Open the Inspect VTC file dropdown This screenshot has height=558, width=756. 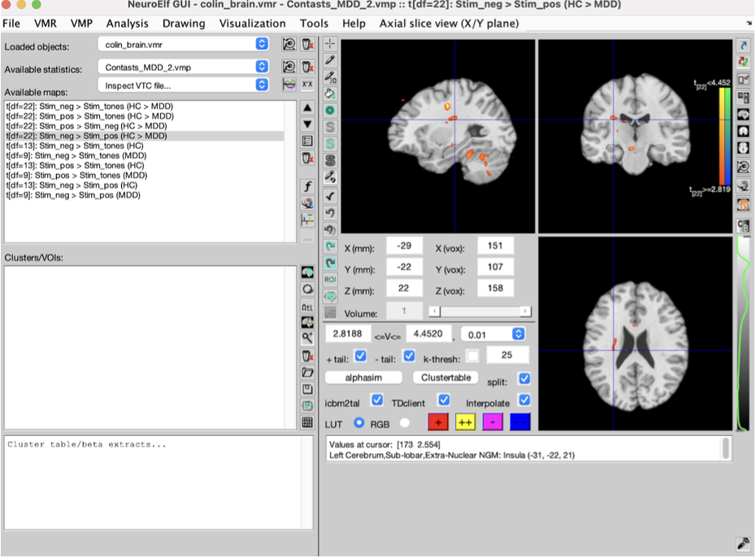(183, 85)
